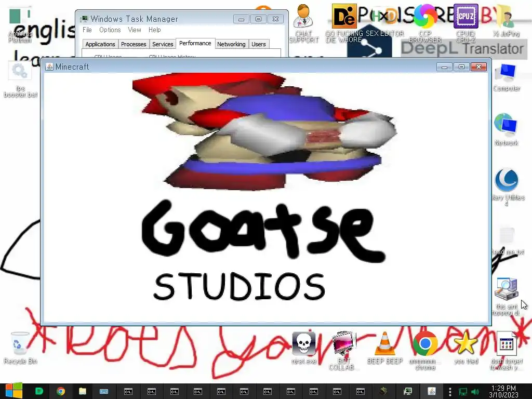Open the Help menu in Task Manager
Screen dimensions: 532x399
[x=155, y=30]
